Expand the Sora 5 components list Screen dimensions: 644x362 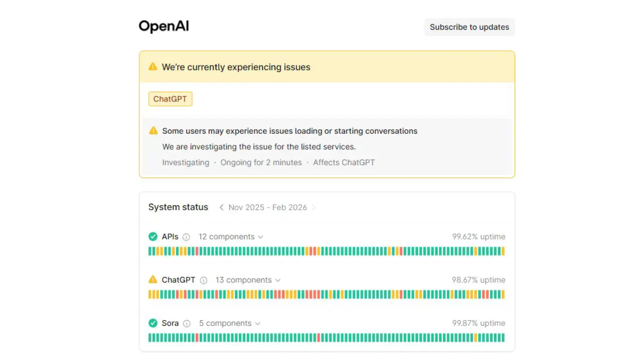[x=230, y=323]
